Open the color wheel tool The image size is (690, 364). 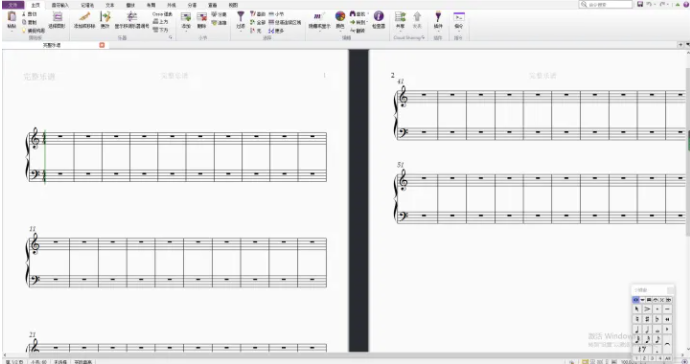coord(340,17)
